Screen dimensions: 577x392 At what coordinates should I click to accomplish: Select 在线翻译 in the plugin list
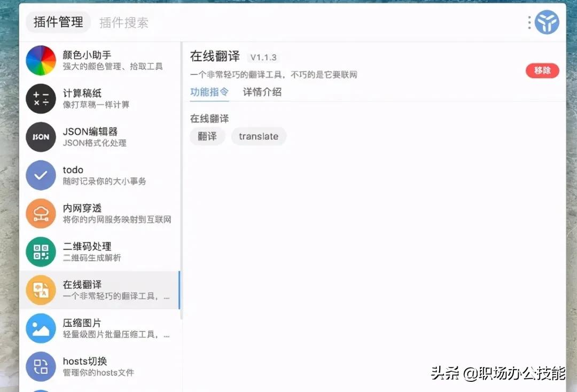[x=99, y=290]
